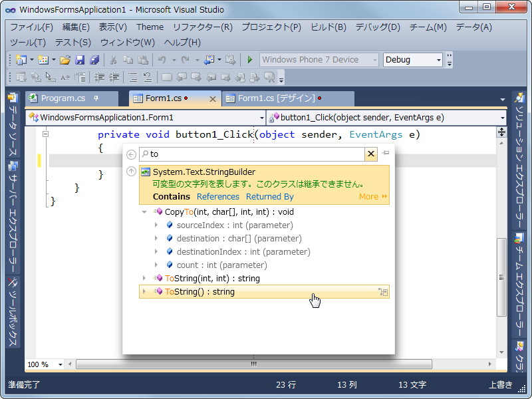Click the References link in the popup
Viewport: 532px width, 399px height.
click(x=218, y=197)
